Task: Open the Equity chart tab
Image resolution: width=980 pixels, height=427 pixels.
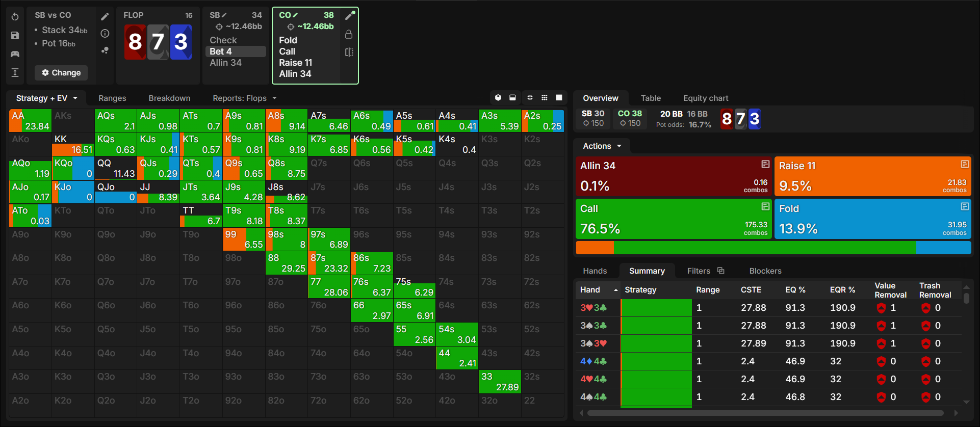Action: pyautogui.click(x=706, y=98)
